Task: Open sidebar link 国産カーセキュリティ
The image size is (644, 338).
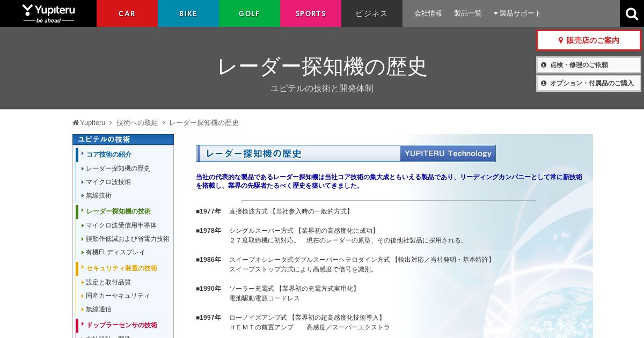Action: pos(118,296)
